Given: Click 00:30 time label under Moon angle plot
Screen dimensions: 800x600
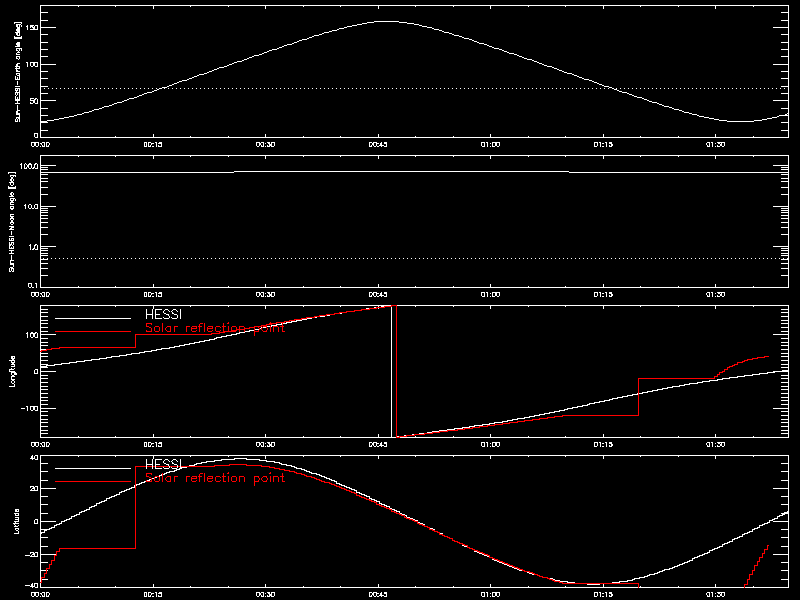Looking at the screenshot, I should click(x=265, y=294).
